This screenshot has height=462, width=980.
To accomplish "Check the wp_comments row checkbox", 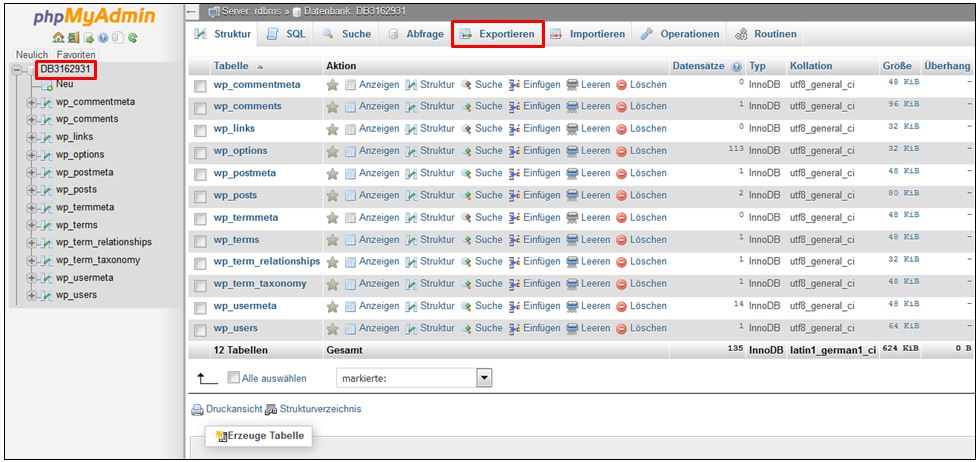I will click(200, 108).
